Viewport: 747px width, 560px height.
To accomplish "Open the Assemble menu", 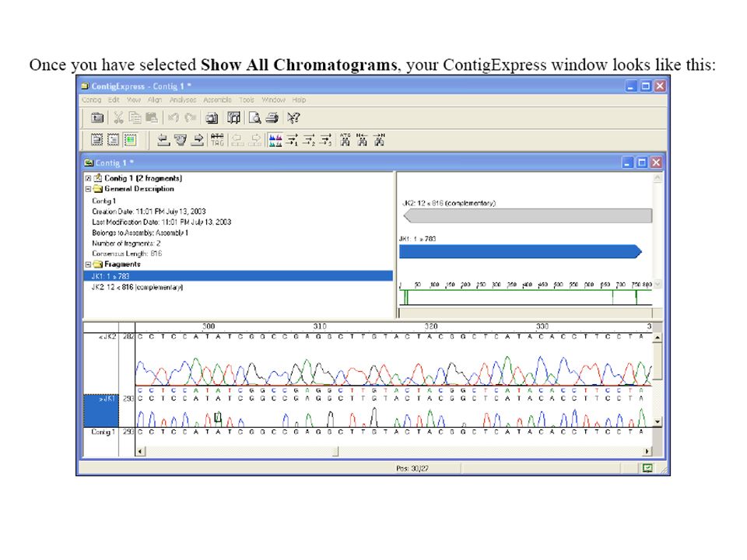I will (x=217, y=100).
